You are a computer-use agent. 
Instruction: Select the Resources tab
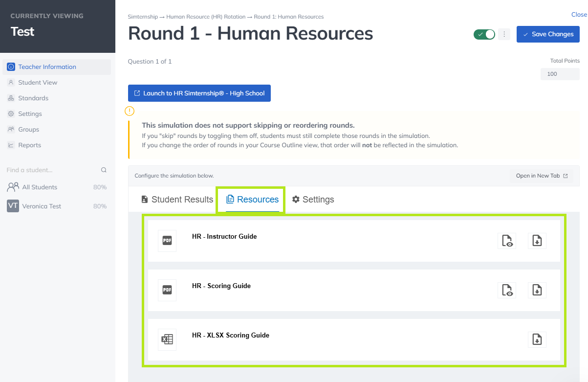click(x=252, y=200)
